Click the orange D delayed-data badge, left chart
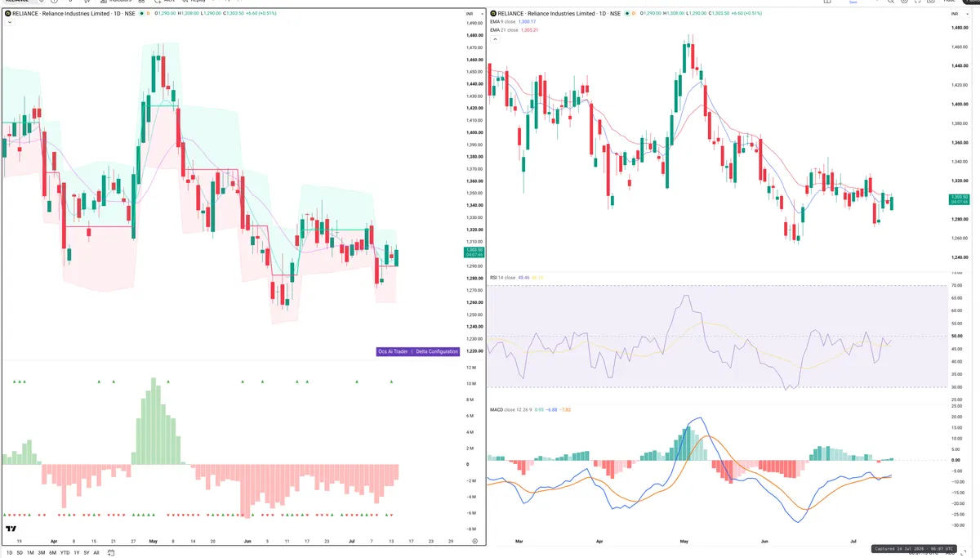The image size is (980, 558). (x=148, y=14)
